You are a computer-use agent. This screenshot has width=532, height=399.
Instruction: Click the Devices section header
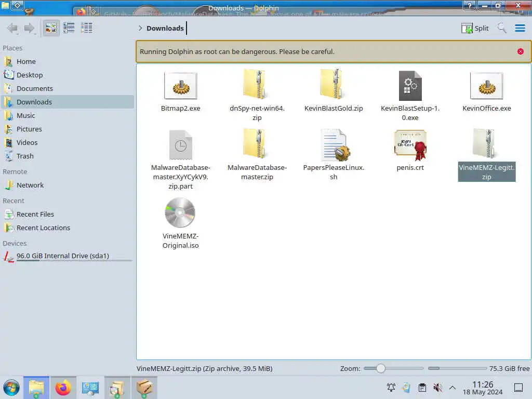coord(15,244)
